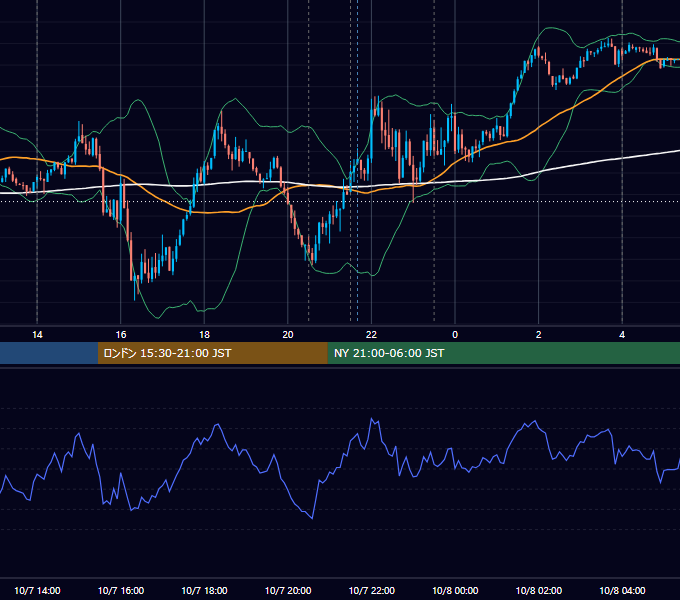Click the '4' hour axis label

622,335
